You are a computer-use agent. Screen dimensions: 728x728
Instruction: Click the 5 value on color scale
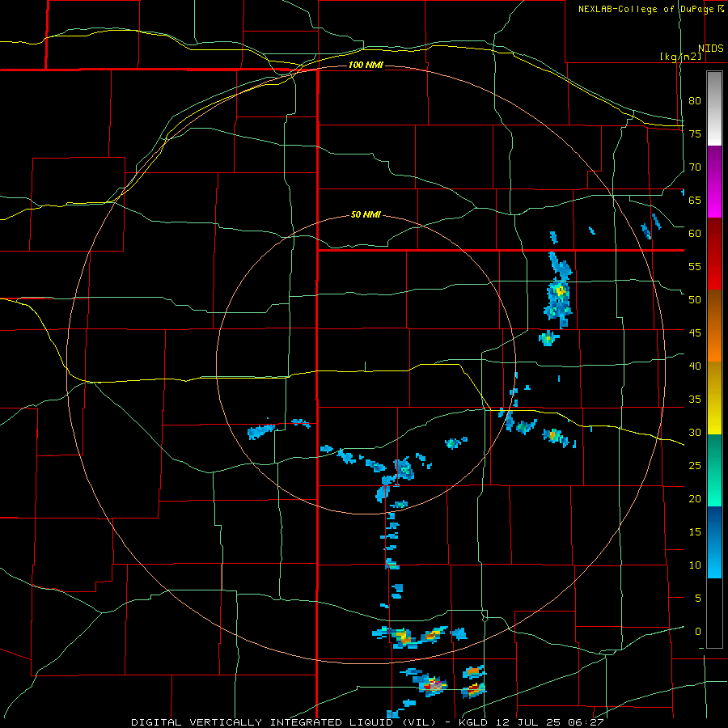697,599
